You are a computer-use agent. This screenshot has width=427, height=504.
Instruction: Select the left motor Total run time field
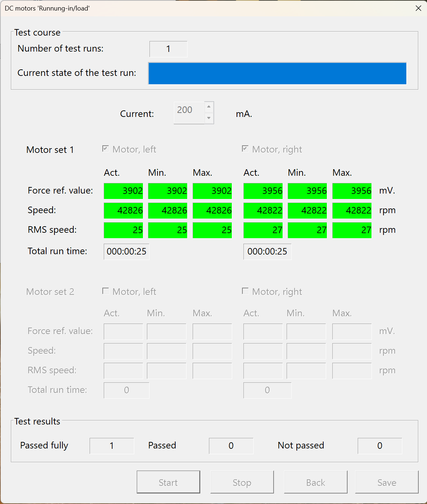click(126, 251)
